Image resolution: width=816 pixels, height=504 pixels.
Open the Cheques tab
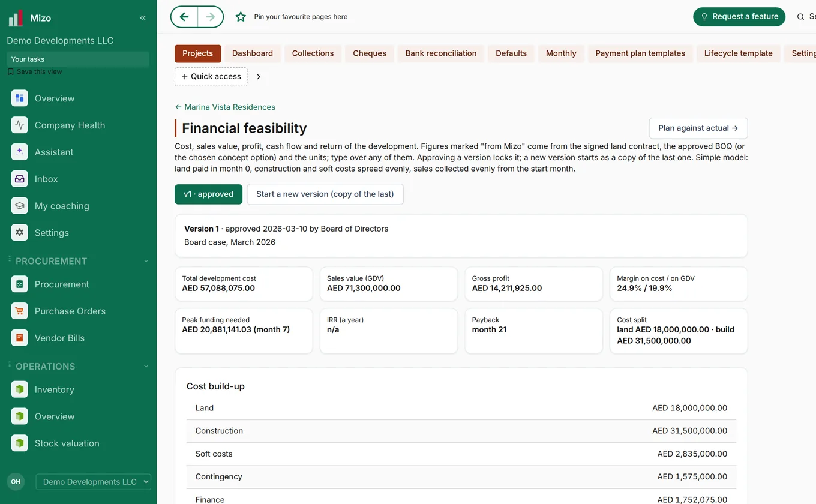click(x=370, y=53)
